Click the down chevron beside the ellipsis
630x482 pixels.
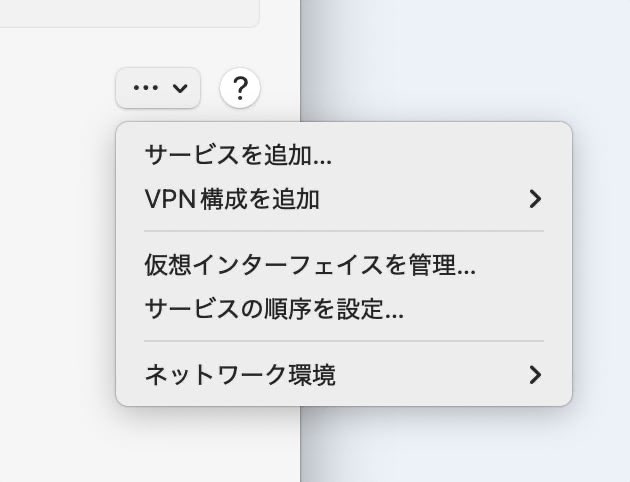(180, 88)
